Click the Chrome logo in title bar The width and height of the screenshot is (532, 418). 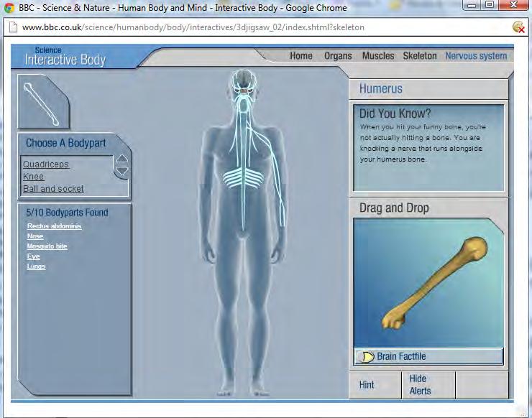(x=9, y=7)
